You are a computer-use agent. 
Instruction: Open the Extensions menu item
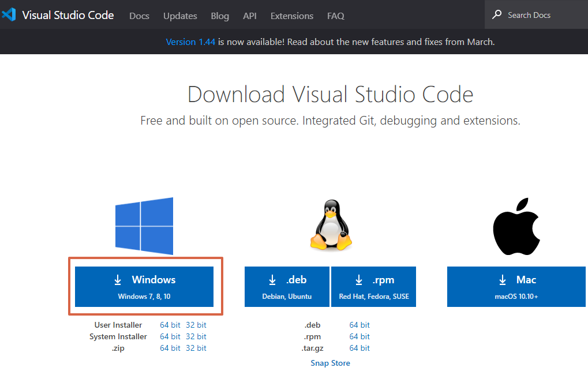click(x=292, y=16)
